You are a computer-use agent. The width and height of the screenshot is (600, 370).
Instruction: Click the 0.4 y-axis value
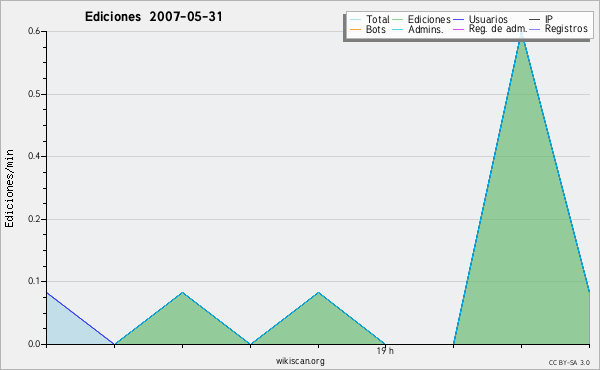pyautogui.click(x=34, y=156)
